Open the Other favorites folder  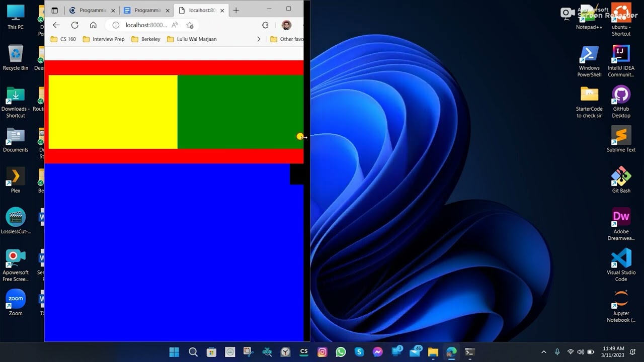[x=287, y=39]
